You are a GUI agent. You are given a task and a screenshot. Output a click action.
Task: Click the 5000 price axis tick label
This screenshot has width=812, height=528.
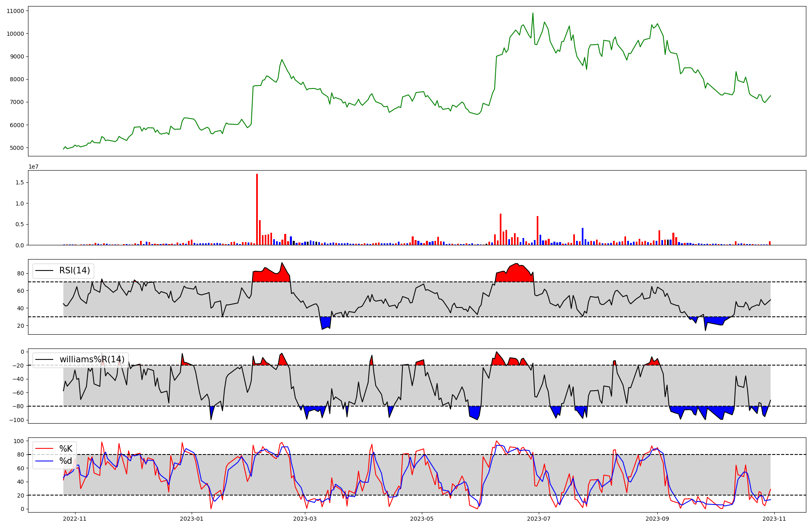pos(17,148)
